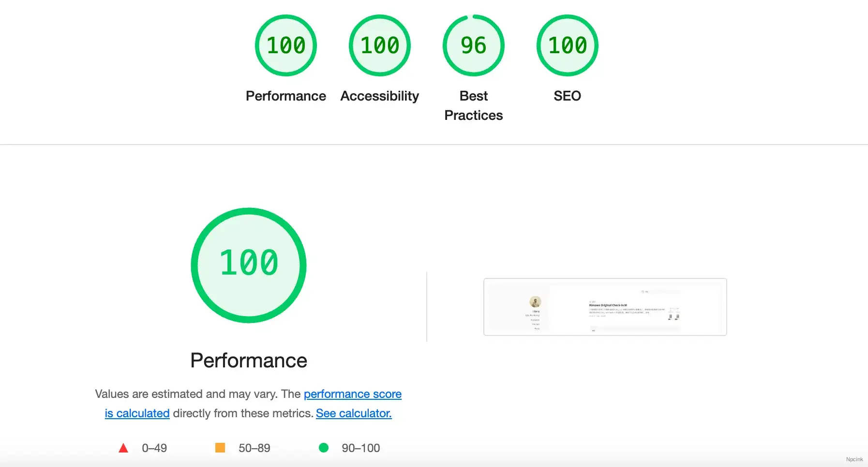The height and width of the screenshot is (467, 868).
Task: Click the Accessibility score gauge
Action: click(379, 45)
